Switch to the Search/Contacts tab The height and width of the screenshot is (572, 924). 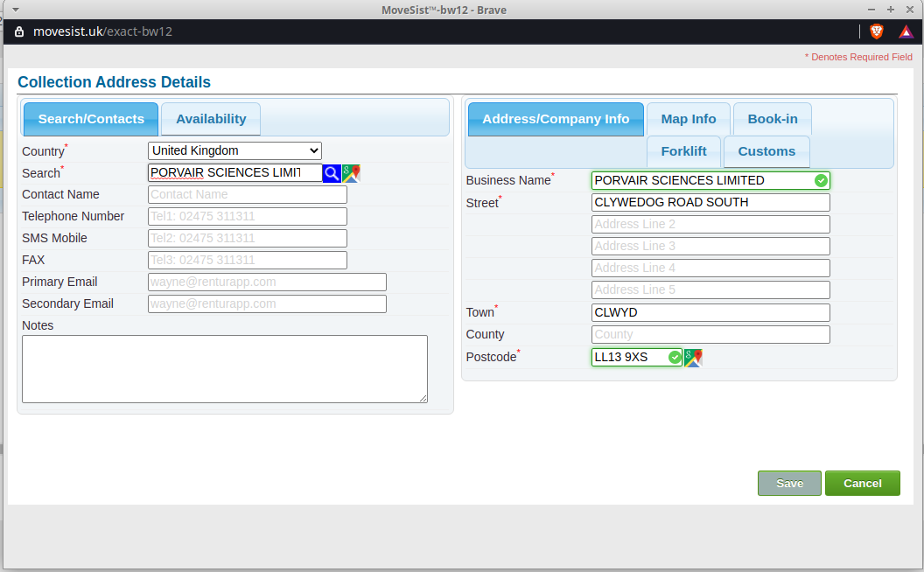click(91, 119)
